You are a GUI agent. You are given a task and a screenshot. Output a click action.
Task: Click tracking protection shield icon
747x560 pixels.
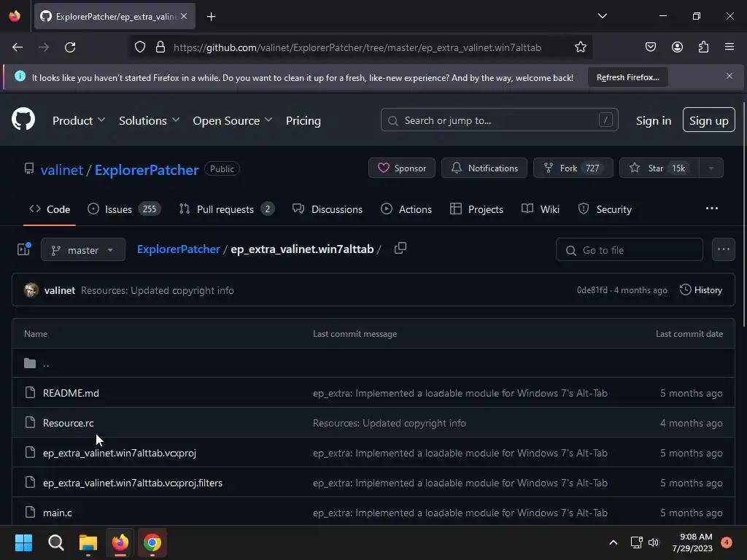[x=140, y=47]
